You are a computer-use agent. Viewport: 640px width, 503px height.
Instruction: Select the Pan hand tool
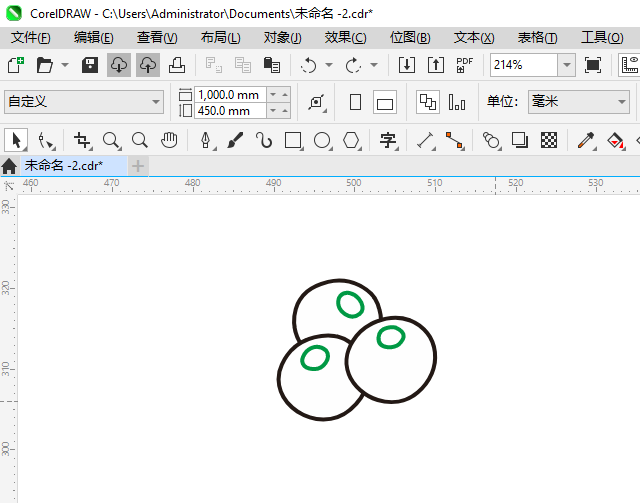coord(170,140)
